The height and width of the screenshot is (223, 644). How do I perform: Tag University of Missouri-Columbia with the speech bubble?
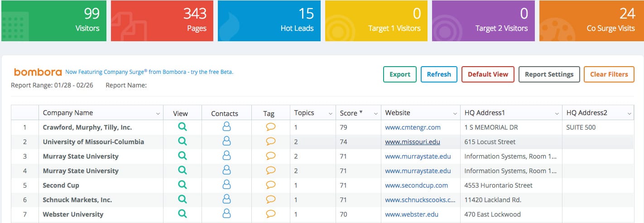point(271,142)
